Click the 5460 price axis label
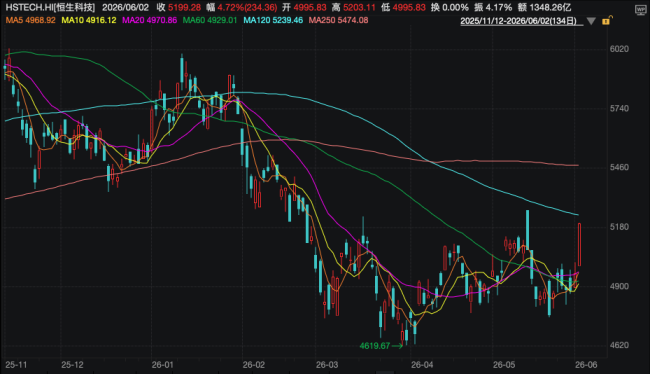 619,168
